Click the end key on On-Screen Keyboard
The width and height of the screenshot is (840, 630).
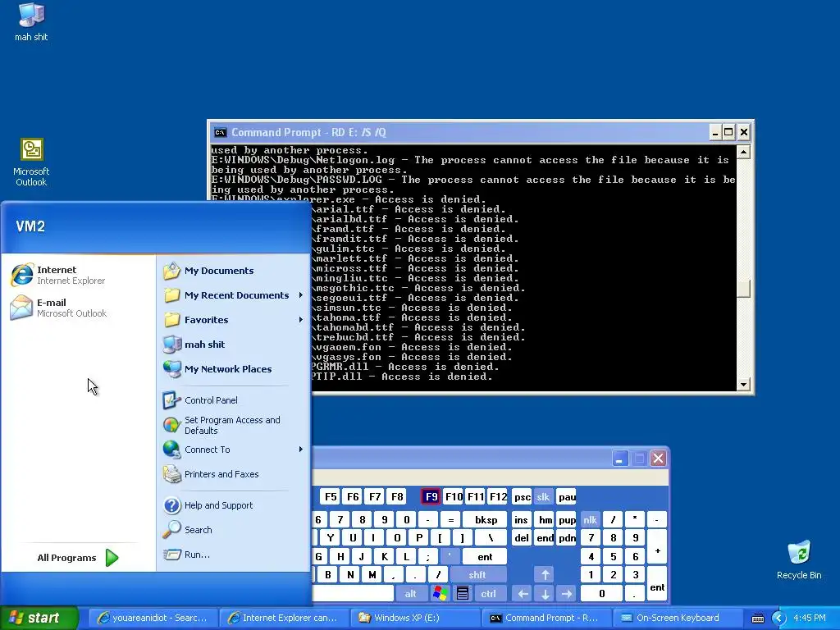(545, 538)
